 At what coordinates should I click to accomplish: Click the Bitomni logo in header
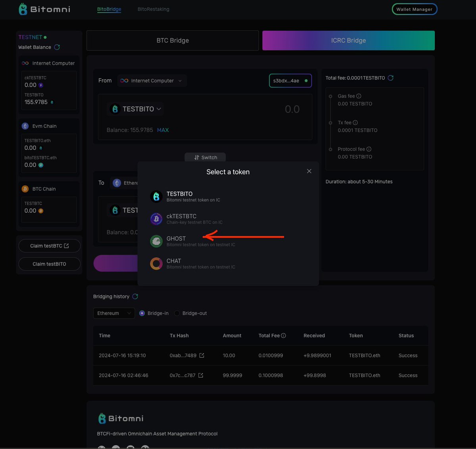[x=44, y=9]
